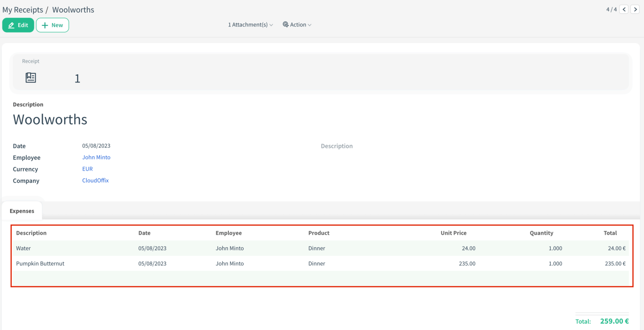This screenshot has height=330, width=644.
Task: Click the pencil icon in Edit button
Action: tap(11, 25)
